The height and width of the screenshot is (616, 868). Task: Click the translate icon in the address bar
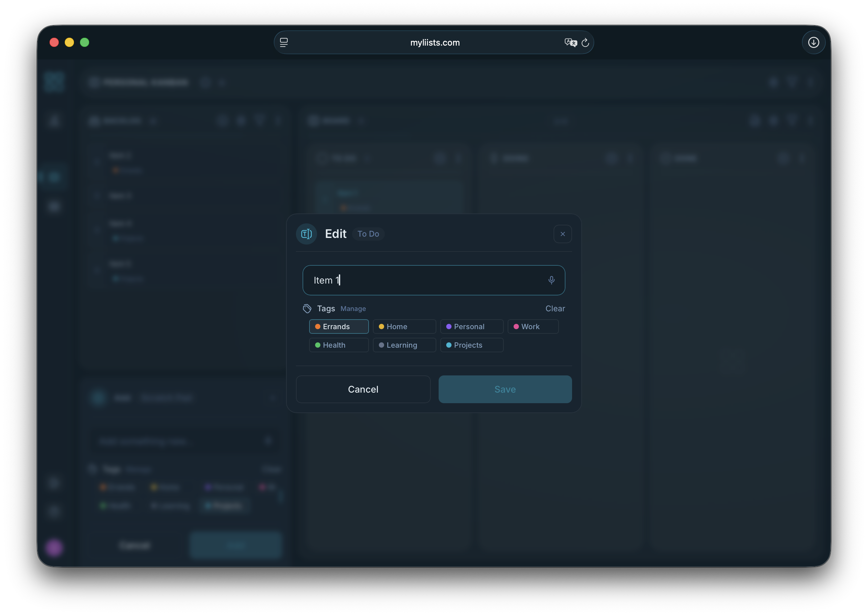570,42
